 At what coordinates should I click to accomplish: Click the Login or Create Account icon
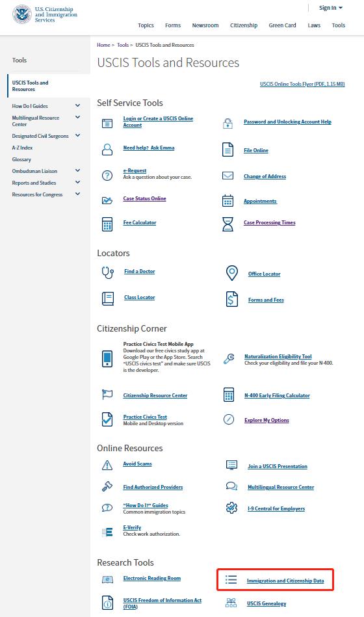pos(107,123)
